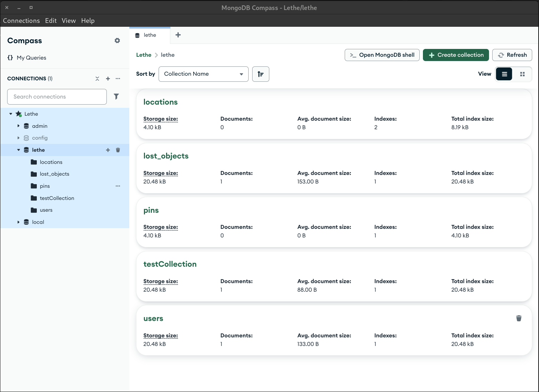Click Open MongoDB shell button

[x=382, y=55]
